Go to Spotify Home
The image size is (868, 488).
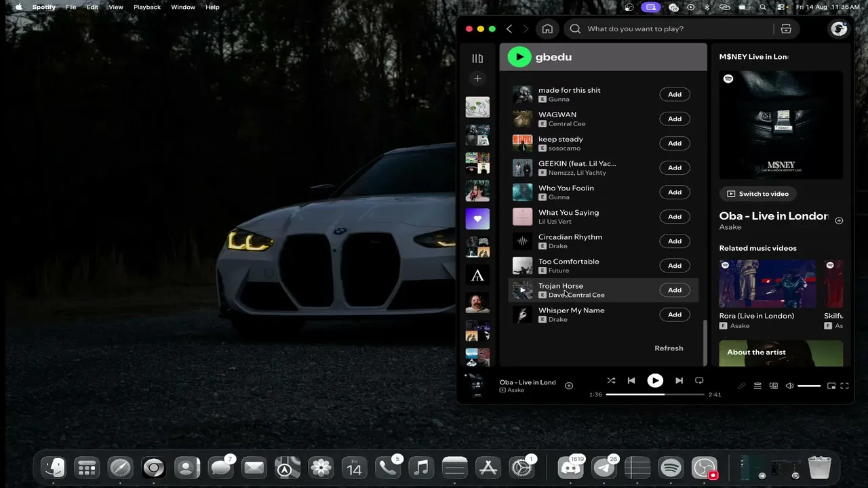coord(547,29)
